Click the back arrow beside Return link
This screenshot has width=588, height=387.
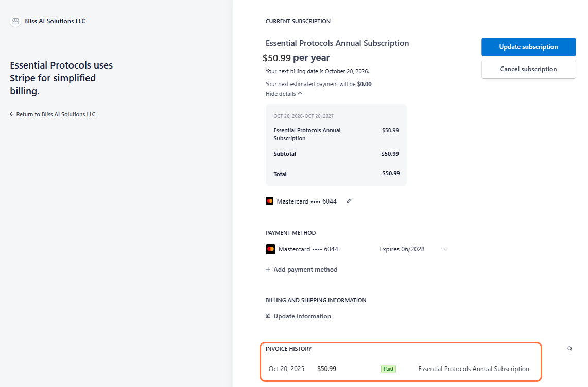12,114
